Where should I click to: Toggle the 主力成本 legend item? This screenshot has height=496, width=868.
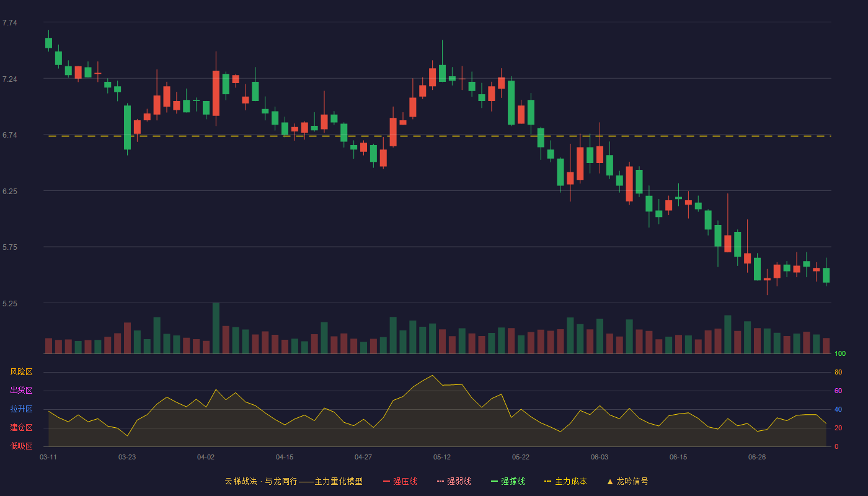pyautogui.click(x=565, y=481)
